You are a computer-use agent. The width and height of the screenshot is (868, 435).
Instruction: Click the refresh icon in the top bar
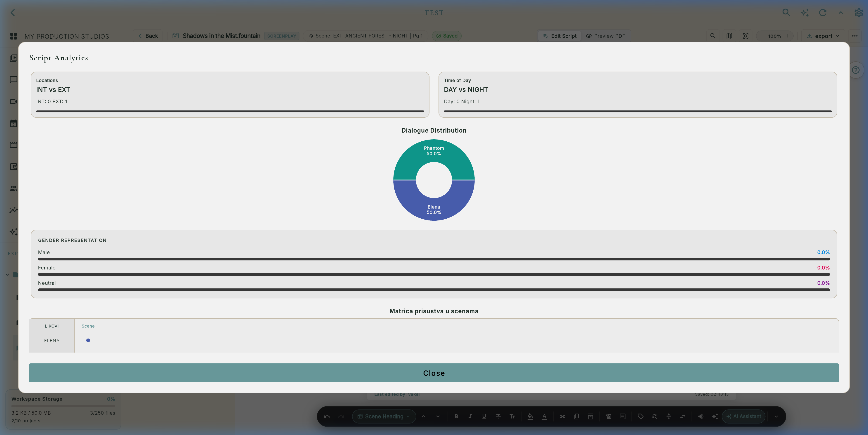tap(823, 13)
